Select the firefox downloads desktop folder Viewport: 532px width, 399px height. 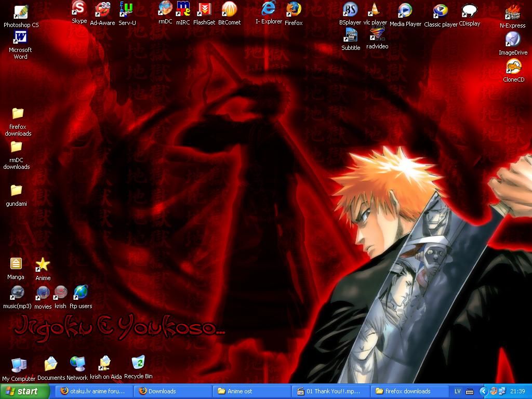point(18,113)
